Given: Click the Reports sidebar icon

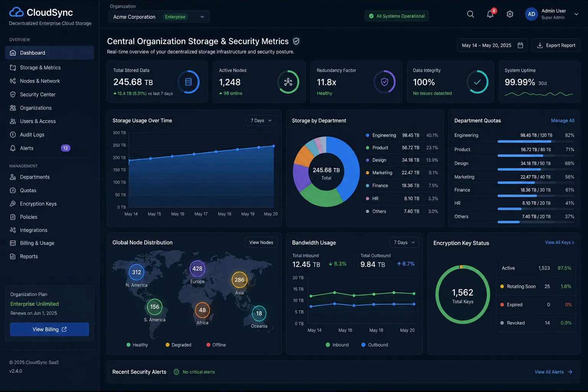Looking at the screenshot, I should [x=13, y=256].
